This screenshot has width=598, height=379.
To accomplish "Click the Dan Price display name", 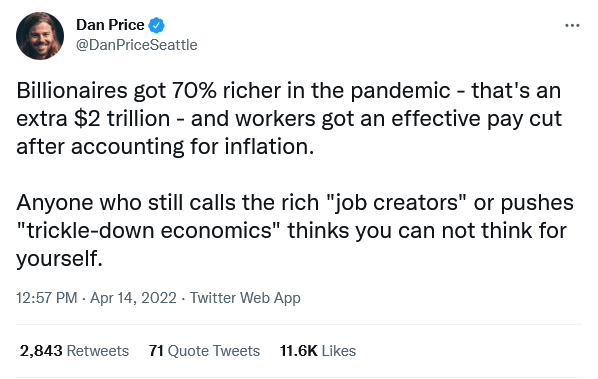I will click(110, 25).
